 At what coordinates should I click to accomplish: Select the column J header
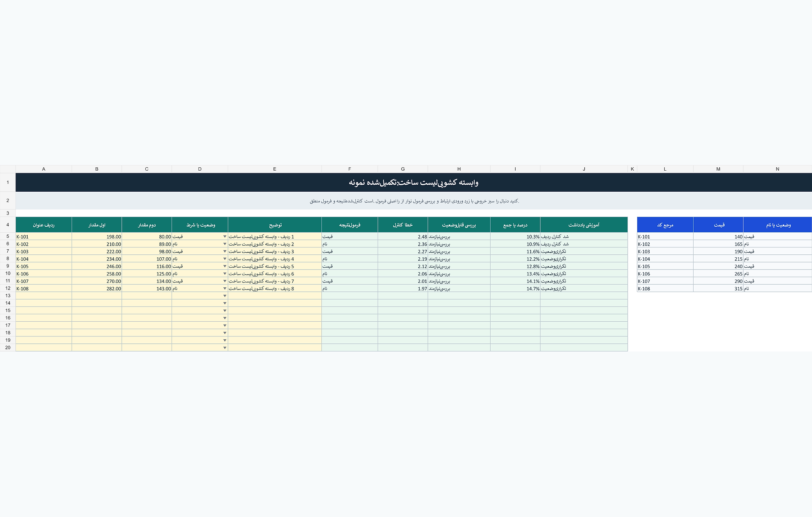[x=584, y=169]
